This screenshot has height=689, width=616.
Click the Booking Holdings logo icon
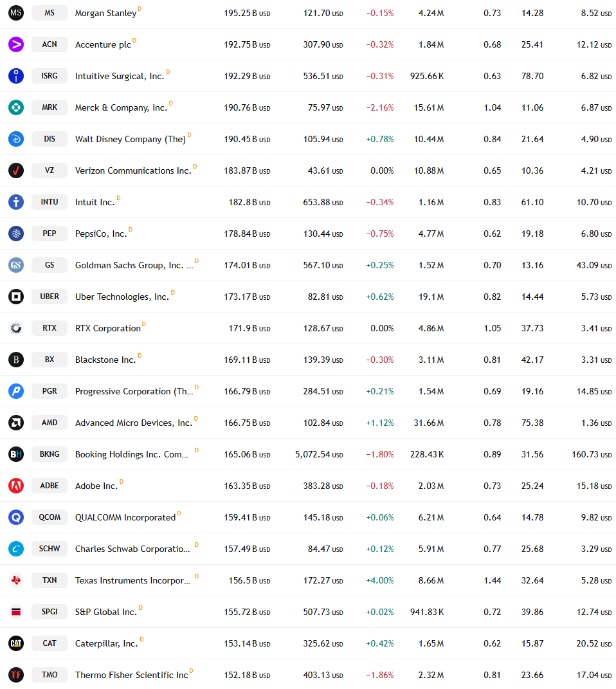(16, 454)
